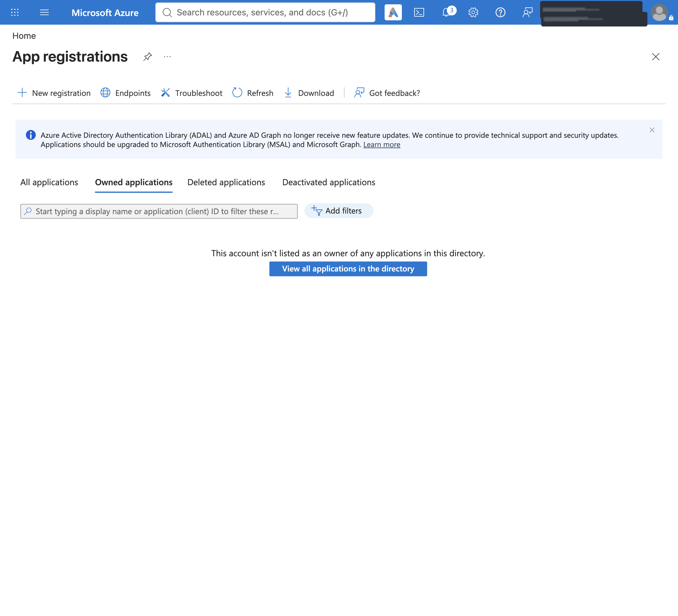Image resolution: width=678 pixels, height=616 pixels.
Task: Follow the Learn more link
Action: click(x=382, y=145)
